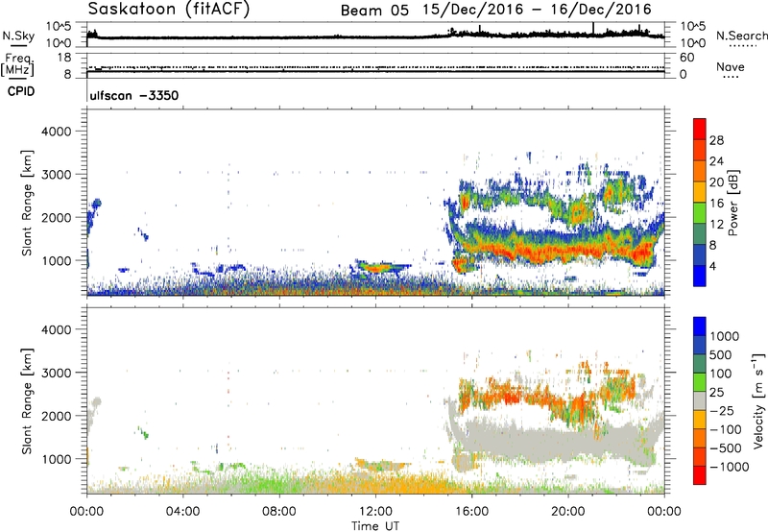Click the '4000' tick on the power panel
The height and width of the screenshot is (532, 768).
coord(56,132)
